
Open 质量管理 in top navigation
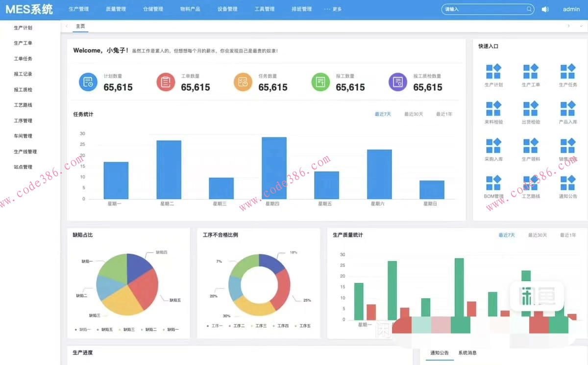point(116,9)
